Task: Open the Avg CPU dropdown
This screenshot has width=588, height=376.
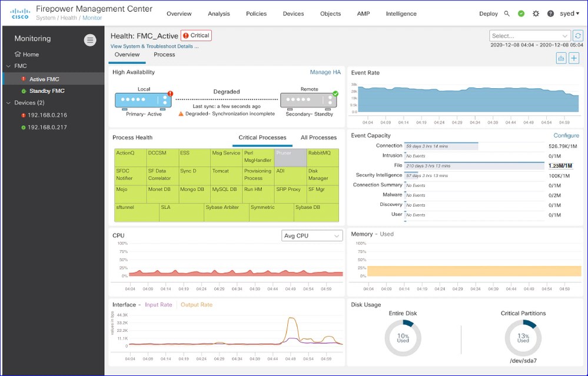Action: coord(312,235)
